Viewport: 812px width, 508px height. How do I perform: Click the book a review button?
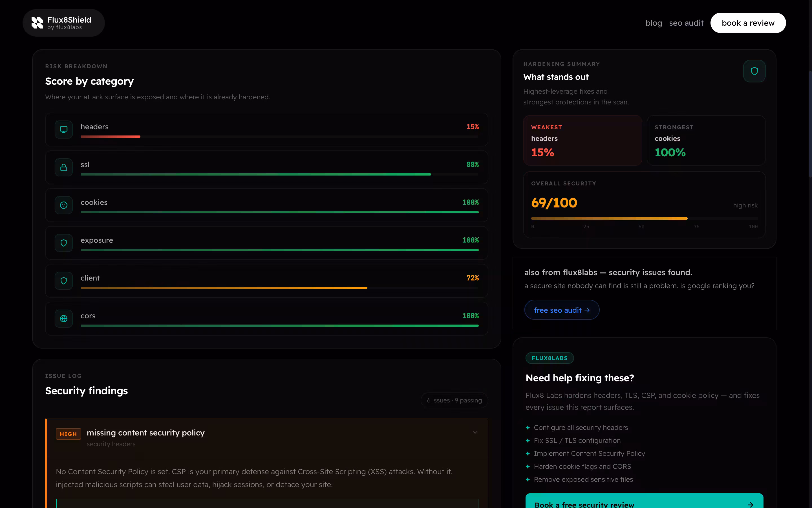coord(748,23)
